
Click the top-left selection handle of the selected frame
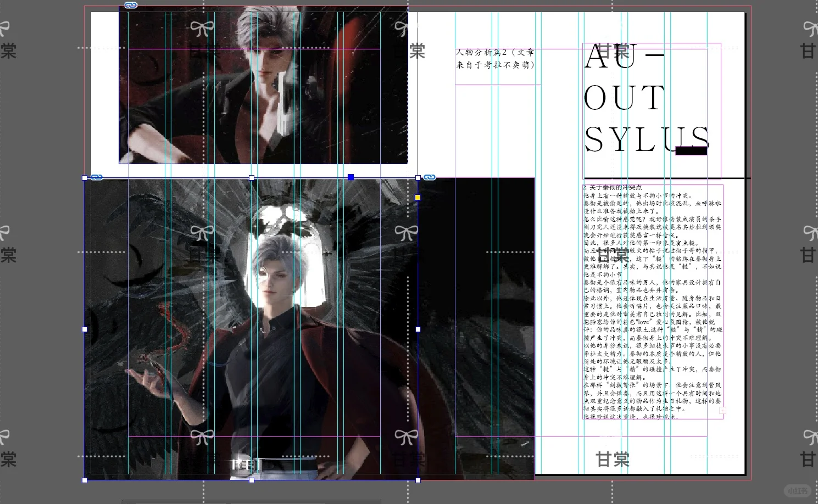point(85,178)
